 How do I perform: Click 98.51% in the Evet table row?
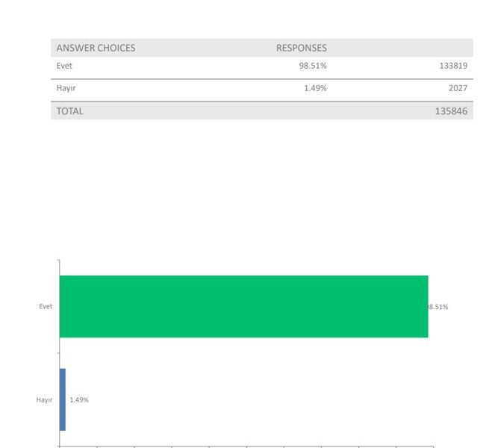pyautogui.click(x=313, y=66)
